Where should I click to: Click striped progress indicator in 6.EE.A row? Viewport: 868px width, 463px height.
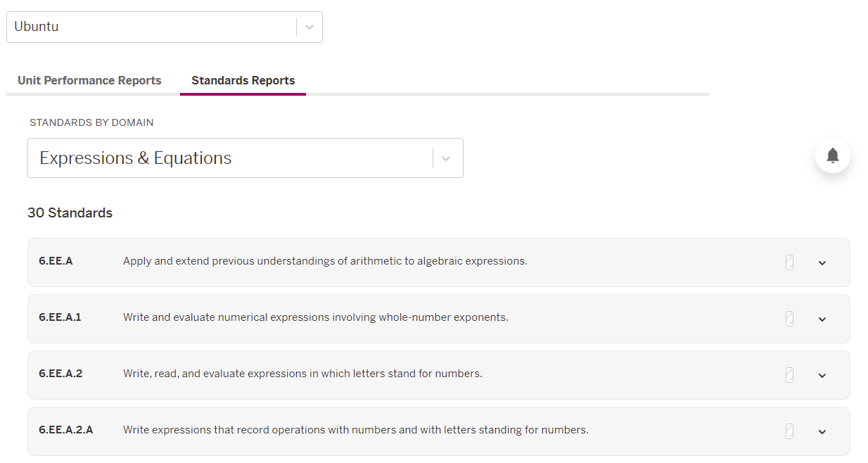(x=789, y=262)
